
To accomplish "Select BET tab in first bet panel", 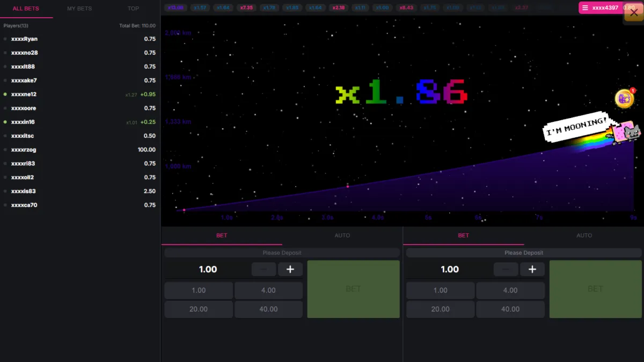I will pyautogui.click(x=222, y=235).
